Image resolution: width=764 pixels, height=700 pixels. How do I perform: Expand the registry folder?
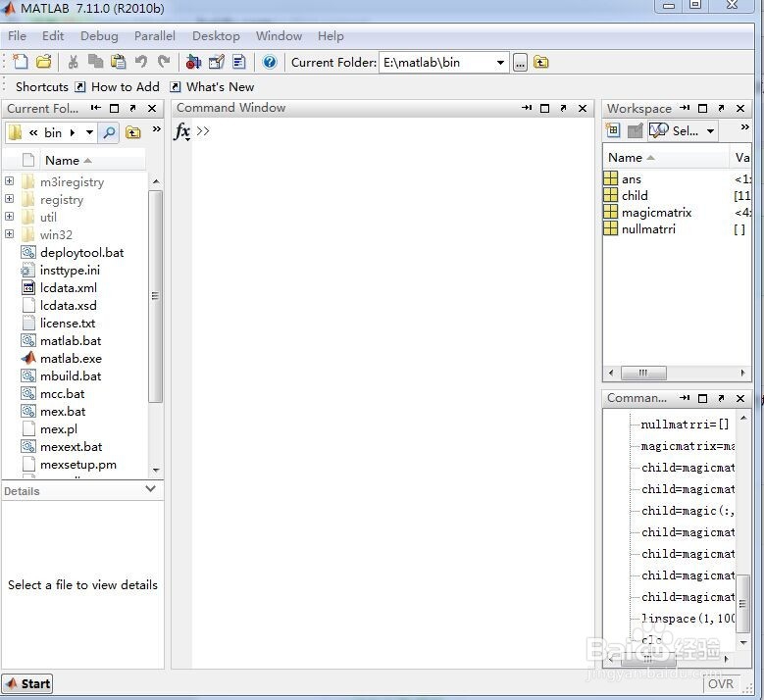(x=9, y=199)
